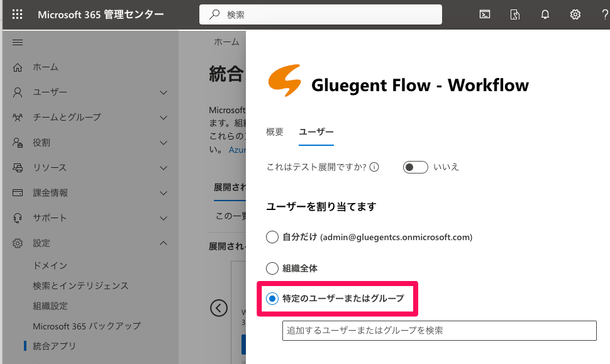
Task: Click the Teams and Groups icon
Action: [x=18, y=118]
